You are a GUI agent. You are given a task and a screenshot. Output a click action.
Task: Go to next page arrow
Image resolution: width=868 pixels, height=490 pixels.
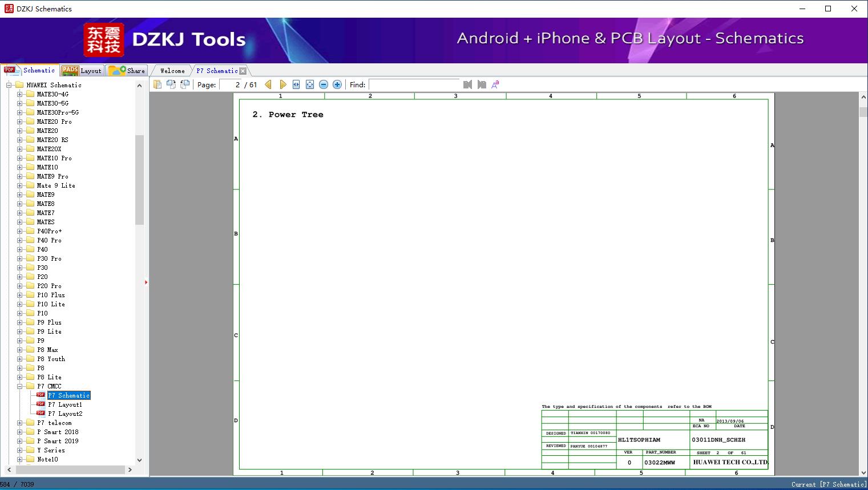point(282,84)
